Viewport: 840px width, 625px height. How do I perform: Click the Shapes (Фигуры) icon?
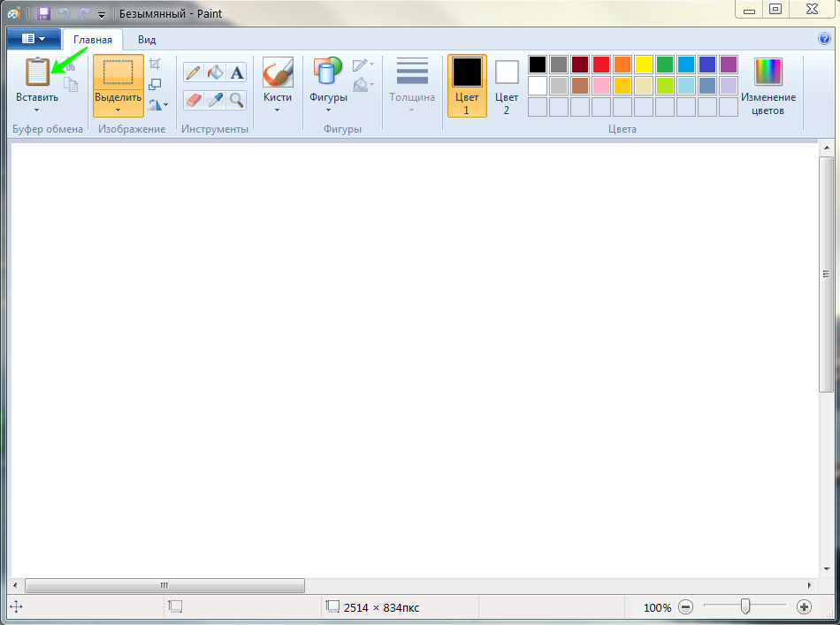pos(328,72)
